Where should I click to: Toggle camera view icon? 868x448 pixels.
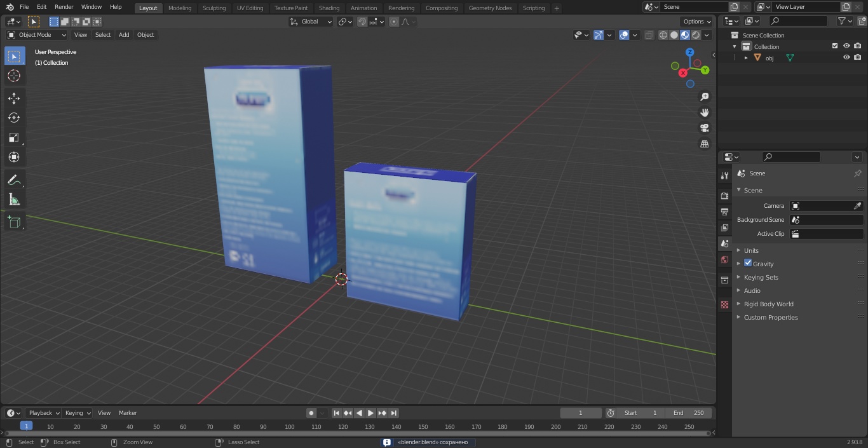tap(704, 128)
